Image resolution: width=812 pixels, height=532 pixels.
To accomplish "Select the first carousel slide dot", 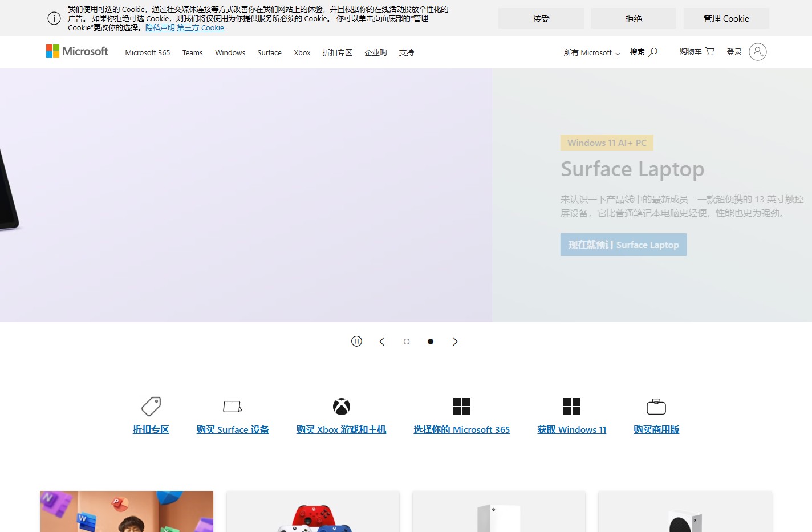I will click(x=407, y=342).
